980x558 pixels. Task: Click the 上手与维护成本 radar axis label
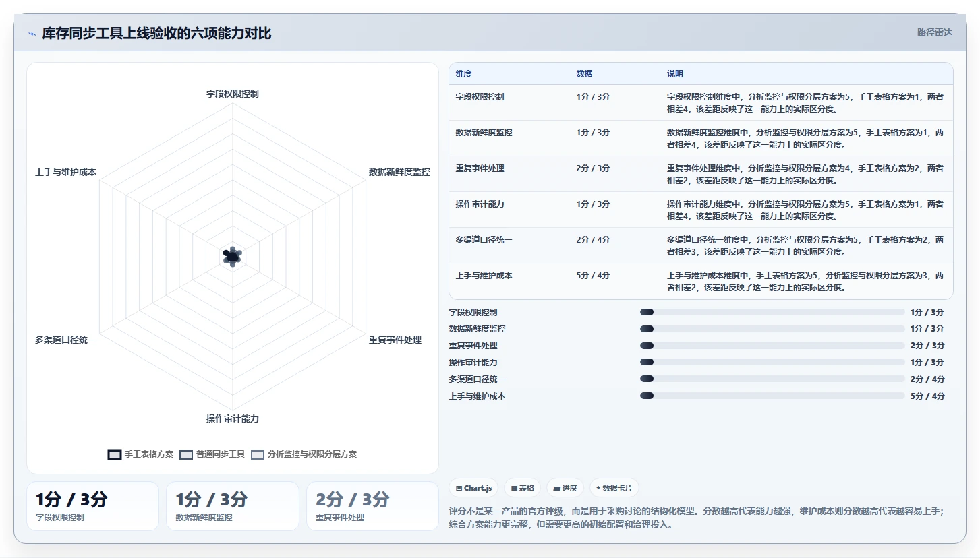[65, 172]
